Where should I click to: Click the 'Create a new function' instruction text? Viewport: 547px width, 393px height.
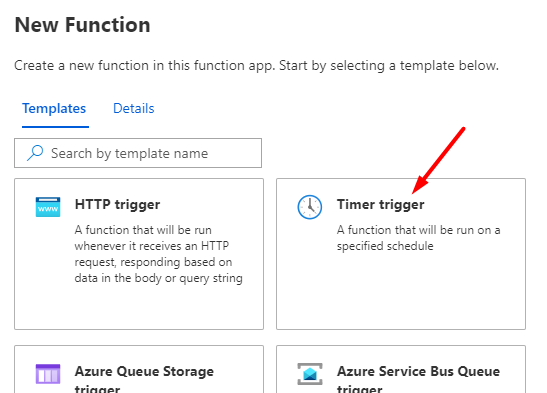point(256,66)
